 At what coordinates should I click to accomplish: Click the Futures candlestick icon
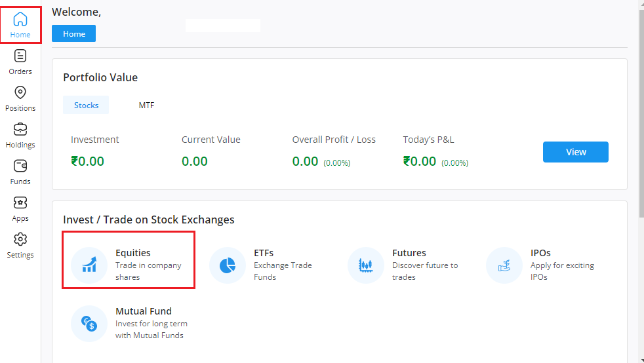(x=365, y=265)
